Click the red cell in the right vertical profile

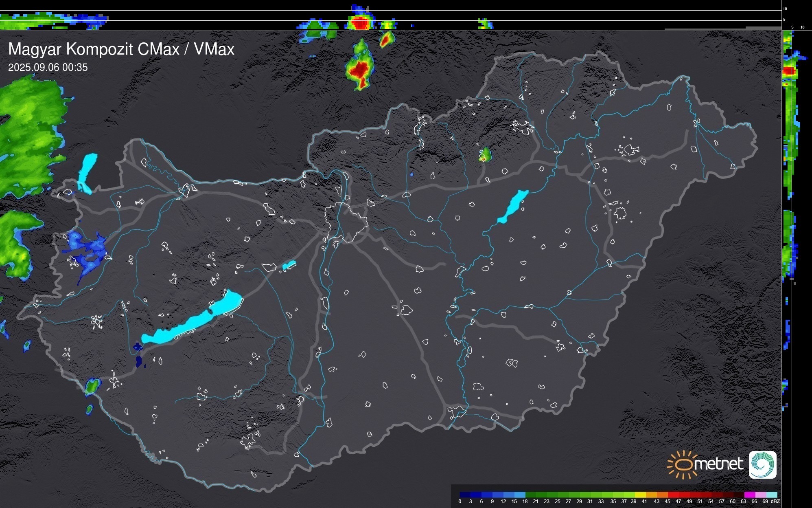pos(788,71)
